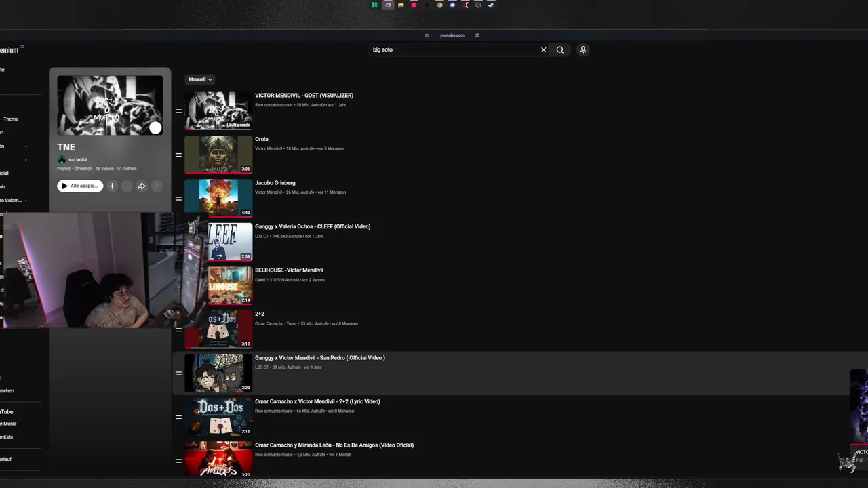868x488 pixels.
Task: Clear the search text with X
Action: (x=543, y=49)
